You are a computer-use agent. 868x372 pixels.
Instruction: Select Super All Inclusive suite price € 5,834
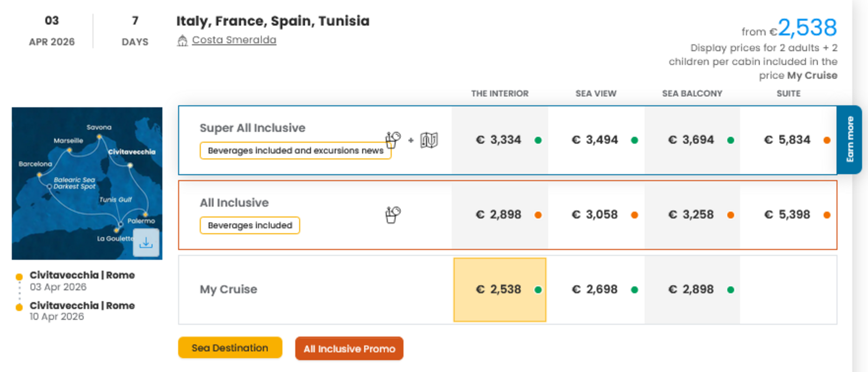point(787,140)
